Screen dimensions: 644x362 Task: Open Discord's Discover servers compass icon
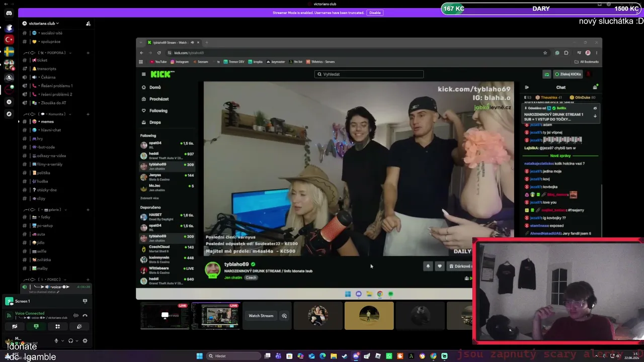(9, 114)
